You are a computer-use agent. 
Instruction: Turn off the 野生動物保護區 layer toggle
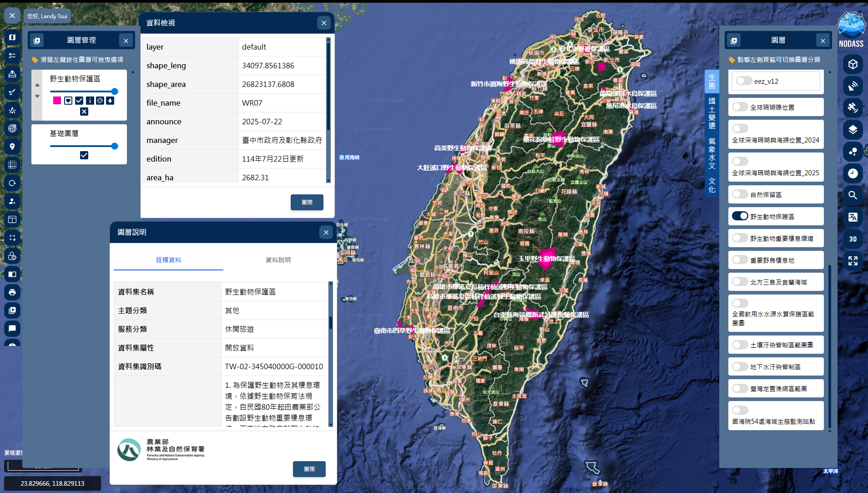pyautogui.click(x=740, y=216)
